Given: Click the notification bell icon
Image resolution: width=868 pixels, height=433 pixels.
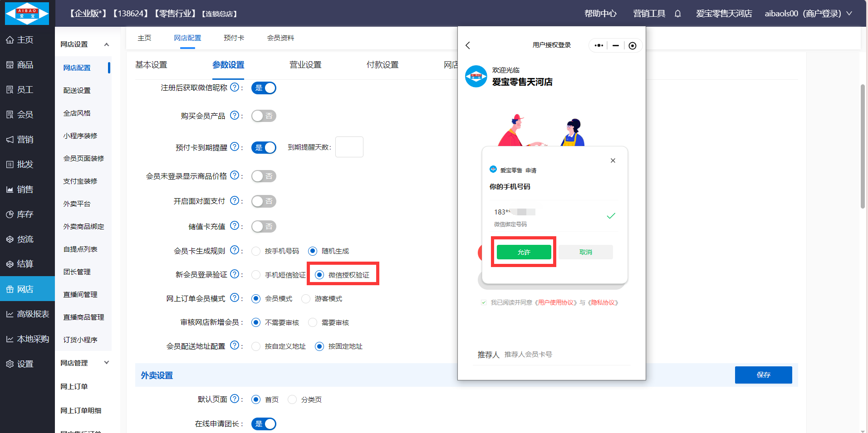Looking at the screenshot, I should click(677, 14).
